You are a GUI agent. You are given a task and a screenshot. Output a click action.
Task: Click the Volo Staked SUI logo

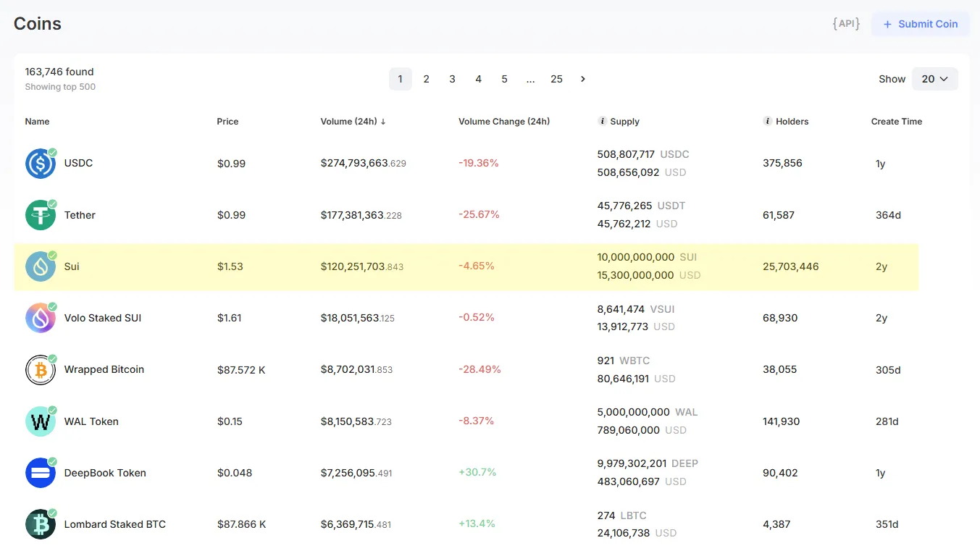tap(41, 318)
